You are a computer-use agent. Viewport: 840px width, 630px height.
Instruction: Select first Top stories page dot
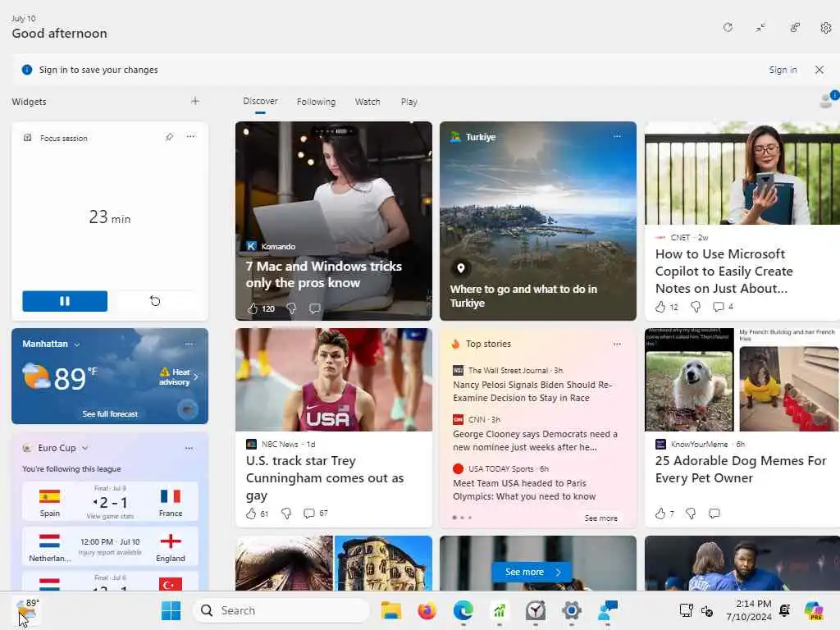[454, 518]
